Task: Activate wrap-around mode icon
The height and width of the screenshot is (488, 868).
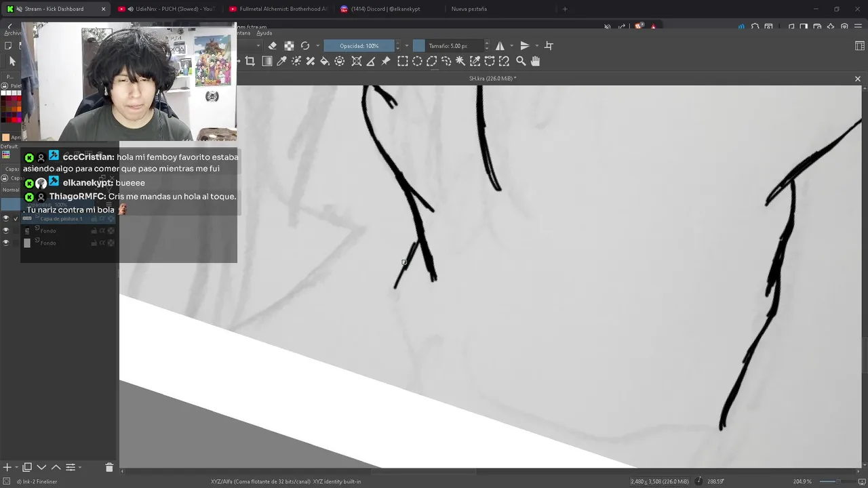Action: 549,45
